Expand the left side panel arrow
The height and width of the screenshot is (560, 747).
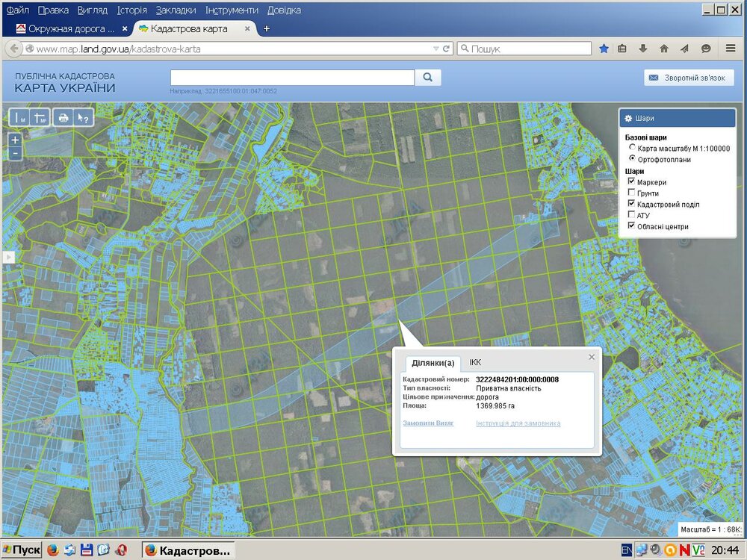coord(8,257)
